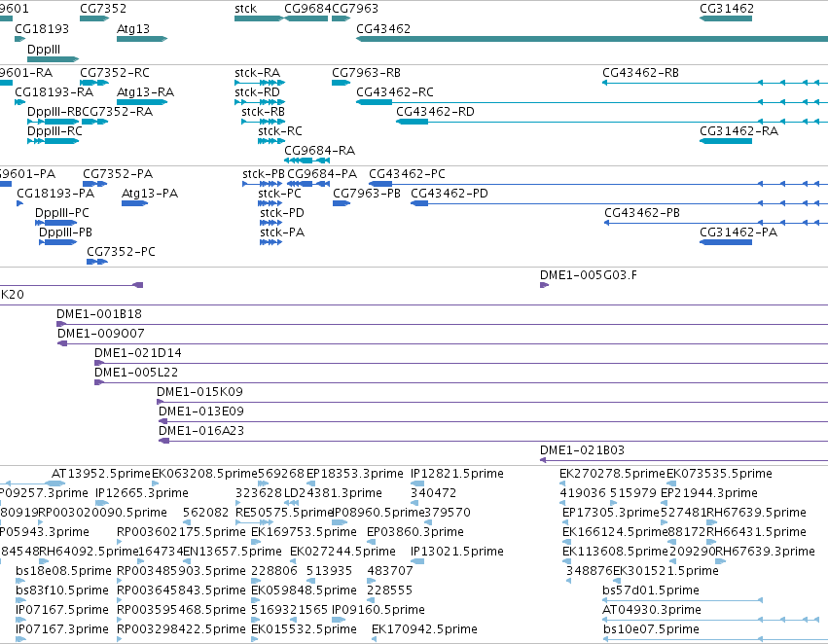The height and width of the screenshot is (644, 828).
Task: Select transcript stck-RA
Action: coord(260,83)
